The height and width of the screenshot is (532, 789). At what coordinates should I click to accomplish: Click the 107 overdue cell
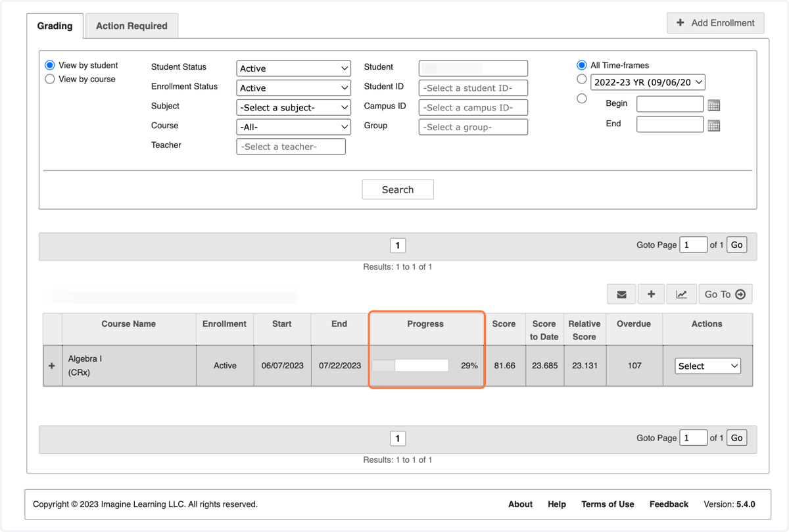(x=634, y=366)
